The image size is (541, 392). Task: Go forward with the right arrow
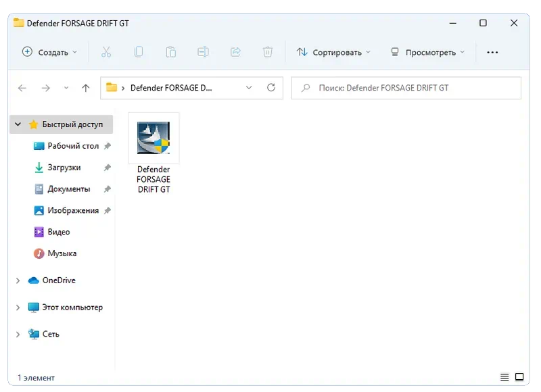(x=45, y=89)
